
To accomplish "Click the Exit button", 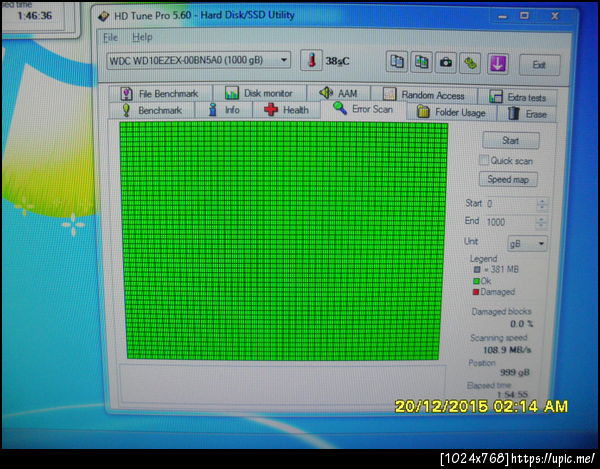I will tap(540, 65).
